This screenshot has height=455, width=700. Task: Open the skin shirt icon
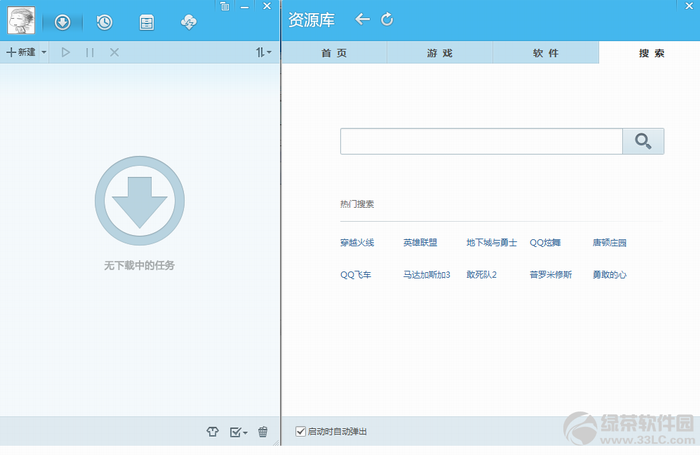212,431
